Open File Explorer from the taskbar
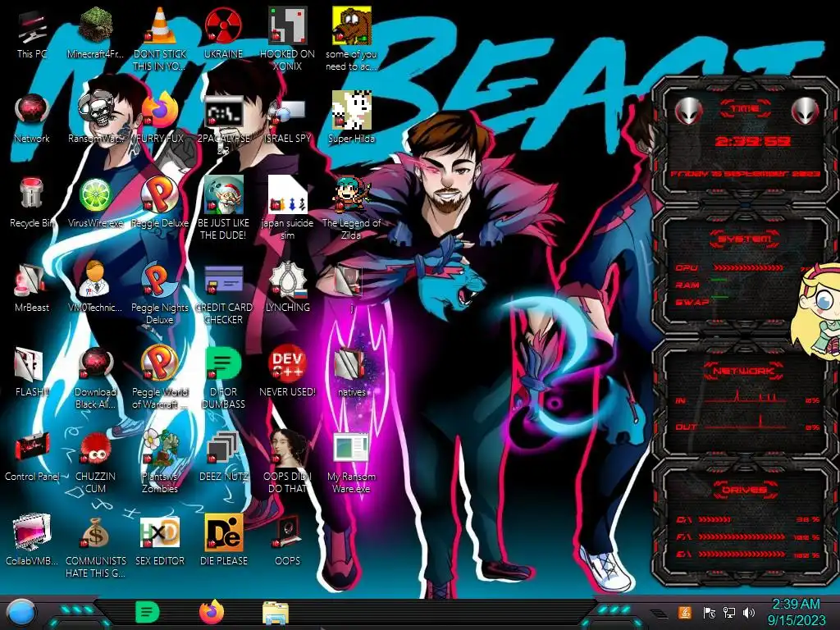 click(x=276, y=613)
